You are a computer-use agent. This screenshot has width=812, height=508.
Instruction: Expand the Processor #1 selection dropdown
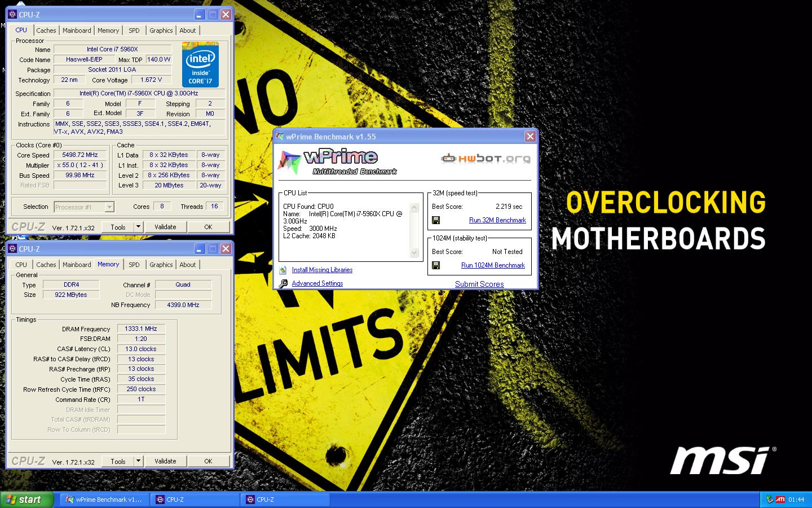(109, 207)
